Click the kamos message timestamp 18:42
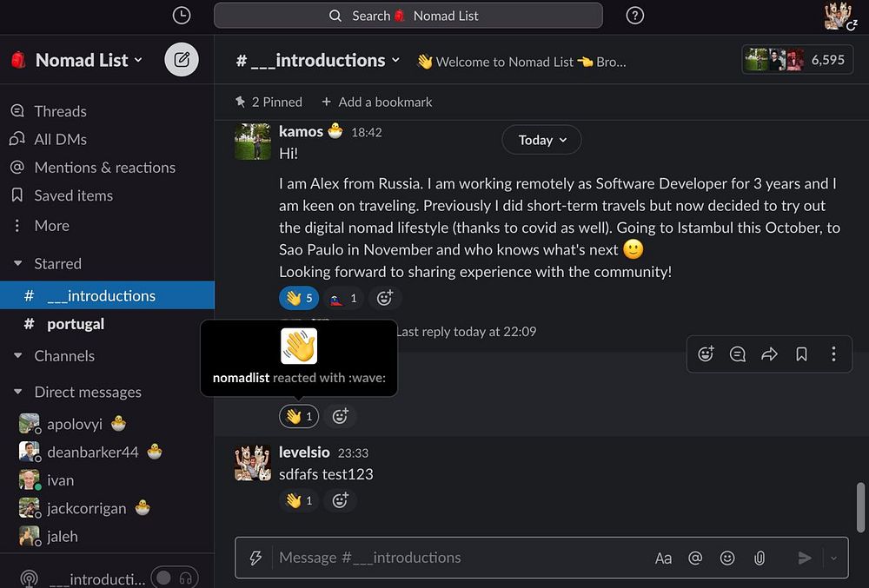 367,132
